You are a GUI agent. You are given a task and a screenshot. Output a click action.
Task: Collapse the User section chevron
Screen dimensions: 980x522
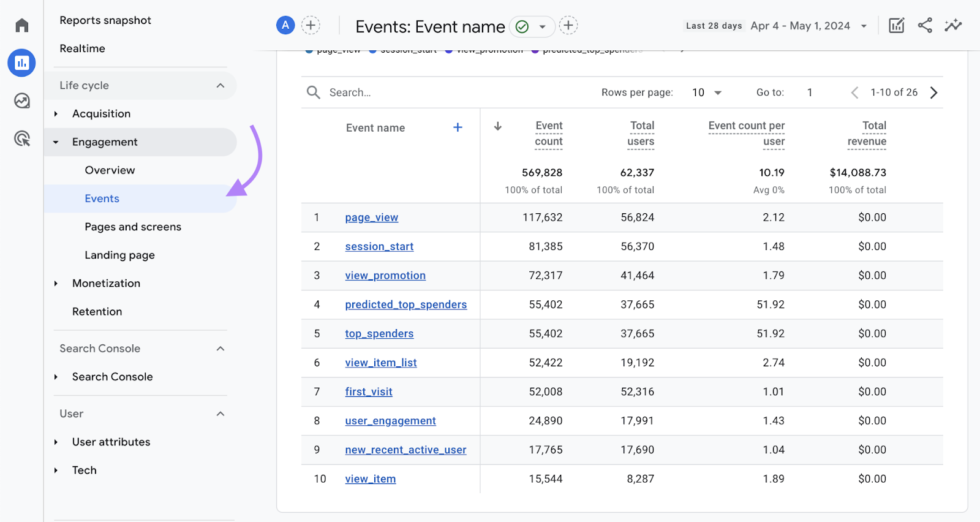coord(221,414)
